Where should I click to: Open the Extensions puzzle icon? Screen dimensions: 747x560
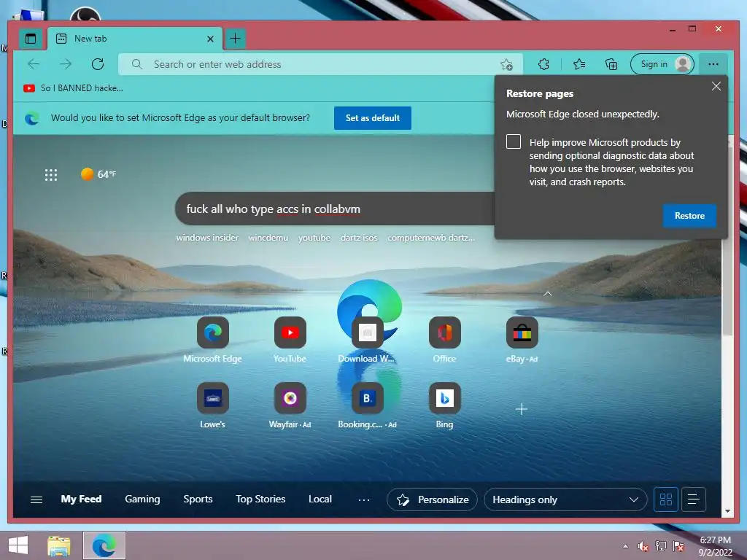[x=543, y=64]
